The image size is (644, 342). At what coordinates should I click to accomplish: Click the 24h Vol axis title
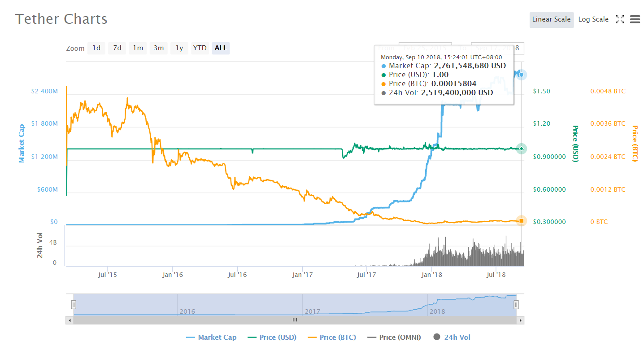[x=40, y=245]
